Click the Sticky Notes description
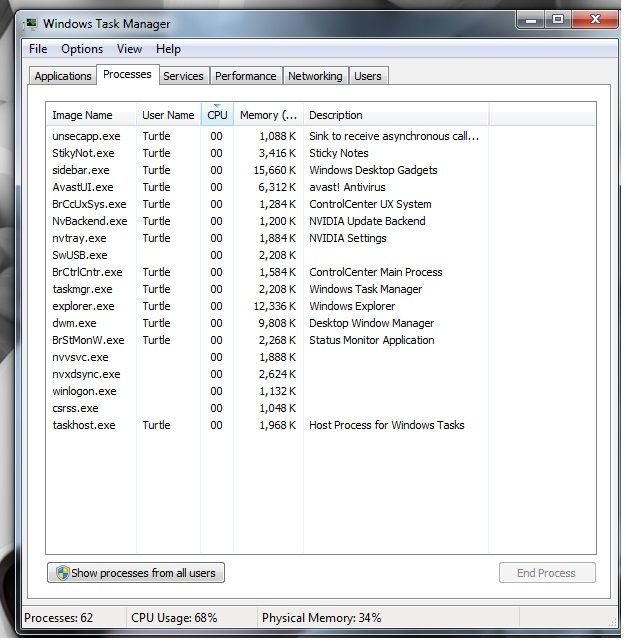The height and width of the screenshot is (644, 626). (338, 153)
